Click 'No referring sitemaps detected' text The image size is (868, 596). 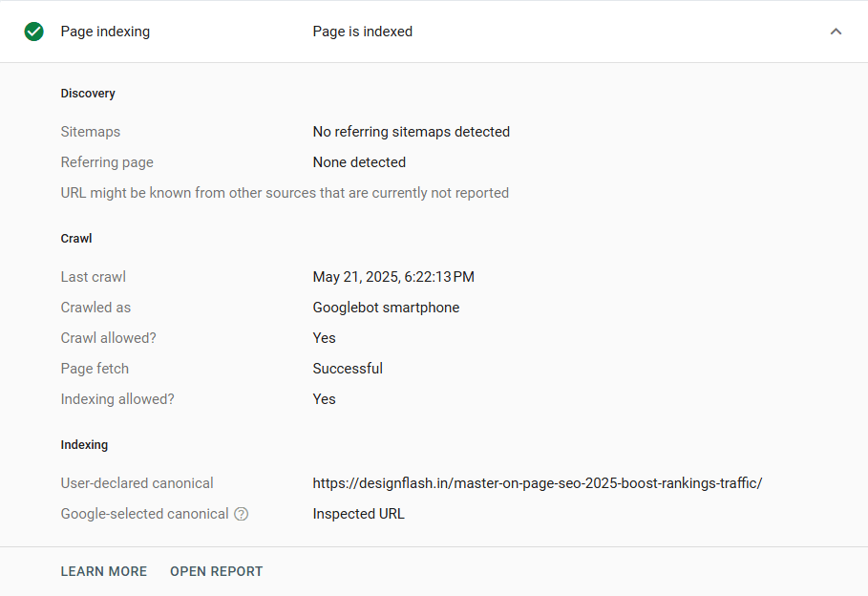(x=412, y=132)
